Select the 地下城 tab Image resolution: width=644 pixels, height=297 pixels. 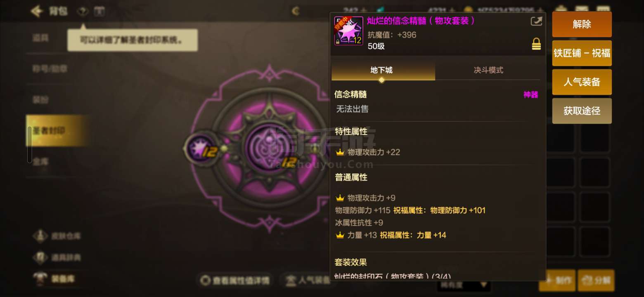(x=383, y=70)
